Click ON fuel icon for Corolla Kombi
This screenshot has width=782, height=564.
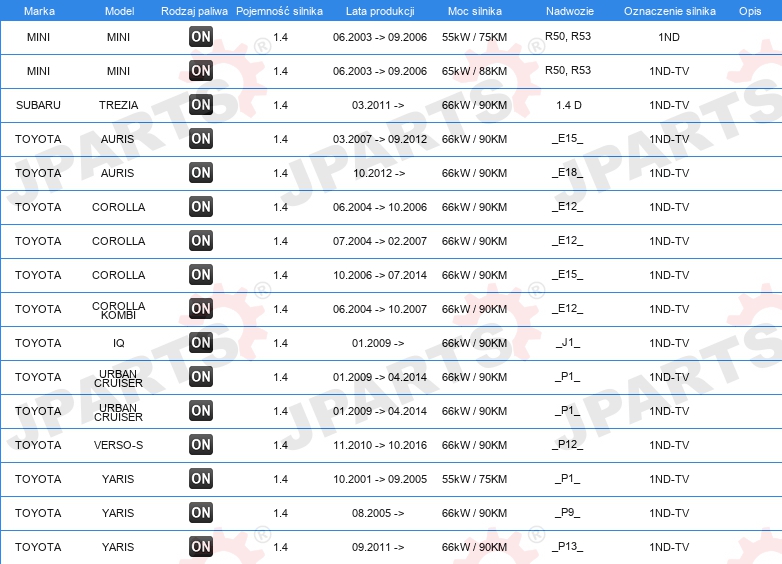point(201,308)
